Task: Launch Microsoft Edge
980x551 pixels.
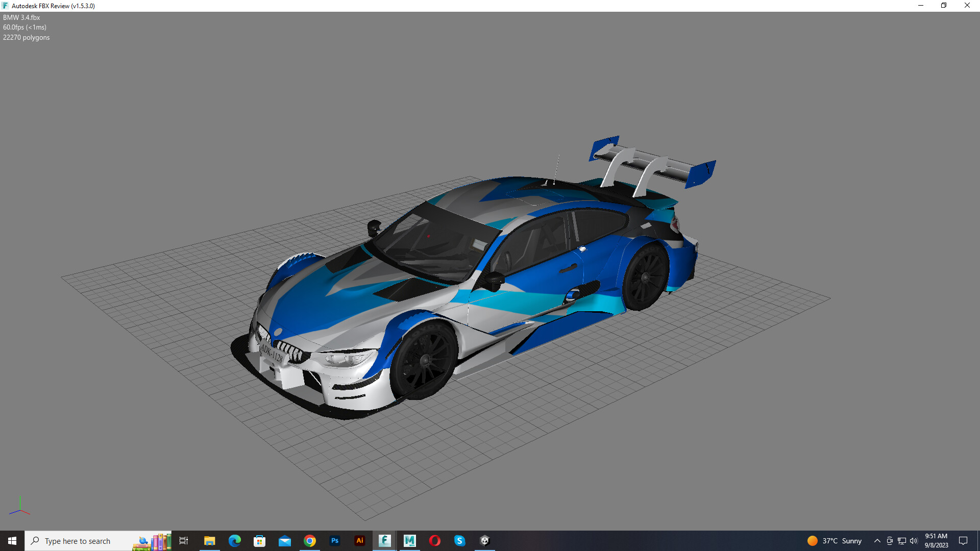Action: point(235,541)
